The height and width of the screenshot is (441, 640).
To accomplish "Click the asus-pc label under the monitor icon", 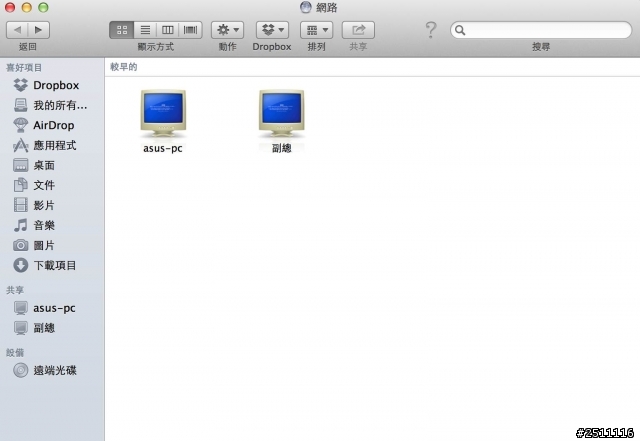I will [163, 148].
